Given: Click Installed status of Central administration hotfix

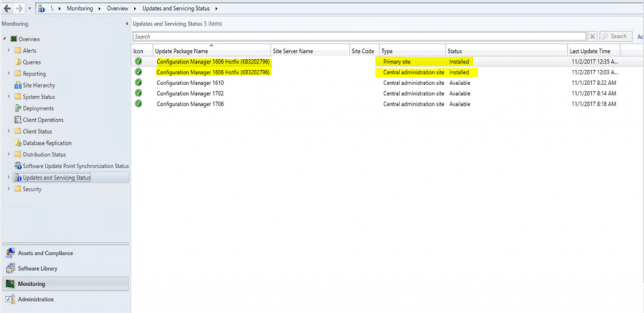Looking at the screenshot, I should [458, 72].
